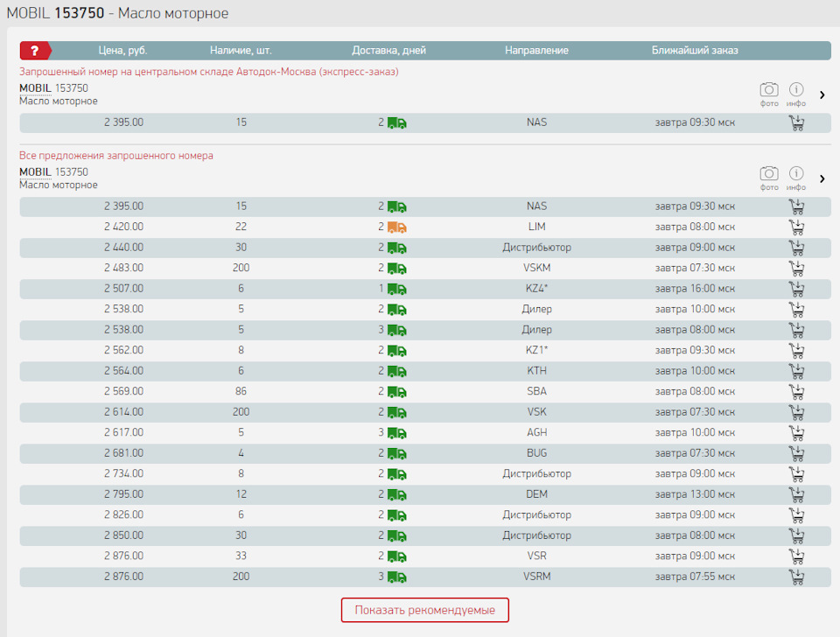Add the SBA offer at 2 569.00 to cart
The image size is (840, 637).
pyautogui.click(x=796, y=392)
